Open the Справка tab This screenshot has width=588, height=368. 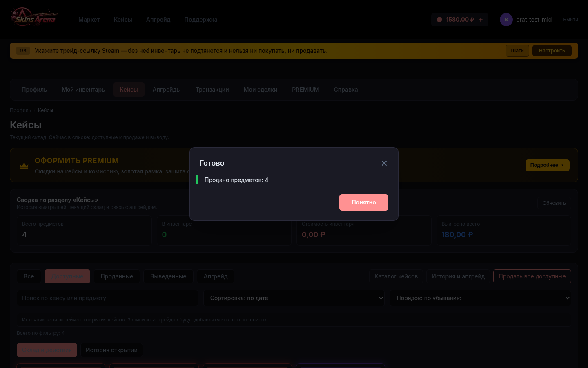tap(346, 90)
